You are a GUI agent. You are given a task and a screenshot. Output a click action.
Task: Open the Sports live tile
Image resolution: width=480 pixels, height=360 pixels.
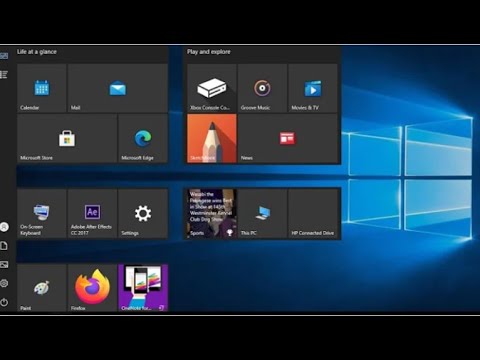212,214
